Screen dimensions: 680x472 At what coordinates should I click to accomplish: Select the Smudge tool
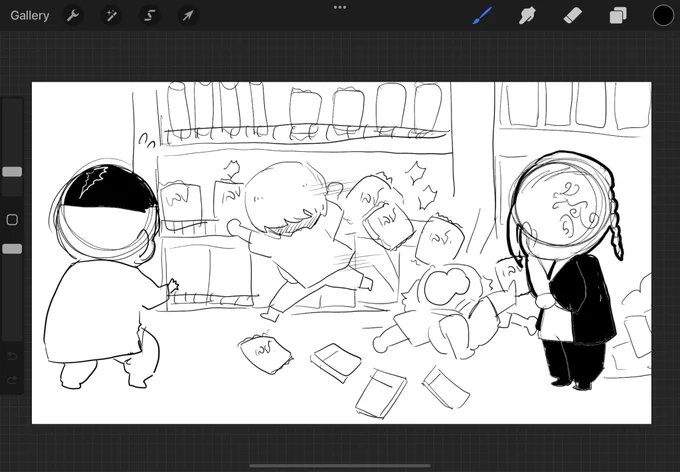[x=527, y=16]
